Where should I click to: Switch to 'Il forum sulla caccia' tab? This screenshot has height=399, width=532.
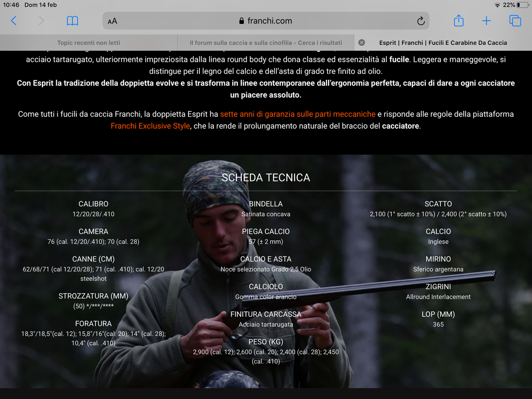(x=266, y=43)
